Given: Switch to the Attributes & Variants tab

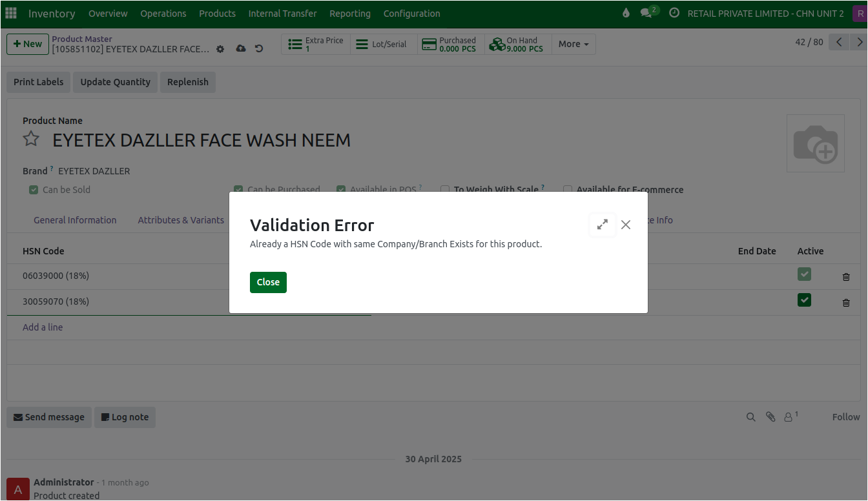Looking at the screenshot, I should tap(181, 220).
